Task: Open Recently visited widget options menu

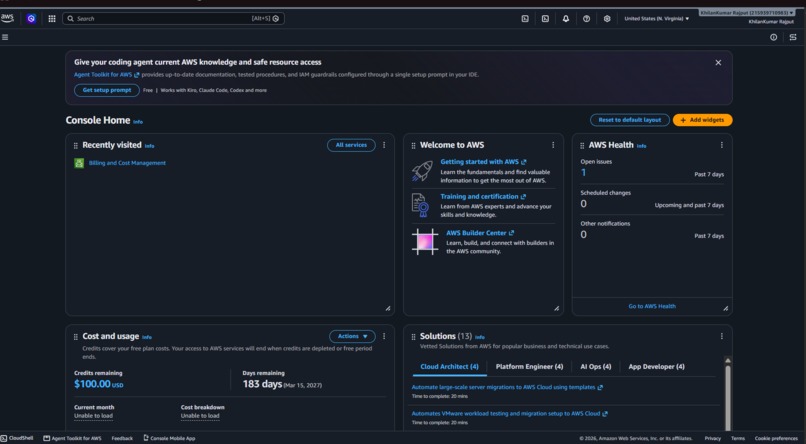Action: tap(384, 145)
